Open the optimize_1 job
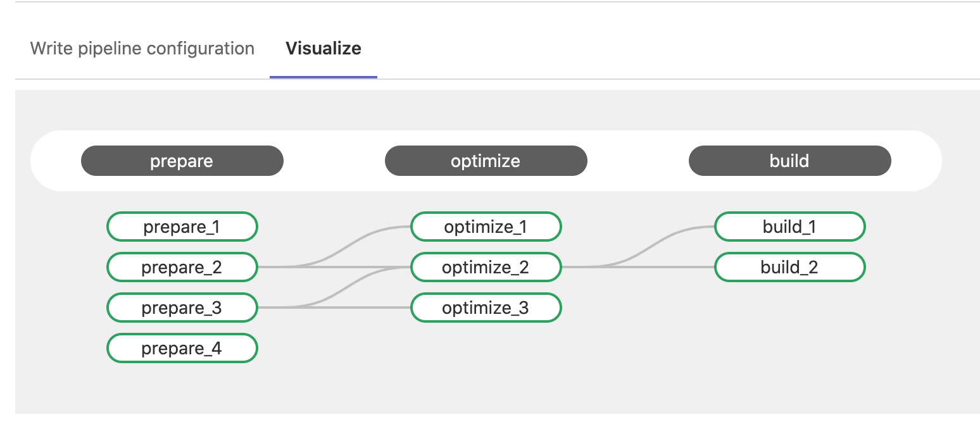The height and width of the screenshot is (429, 980). pyautogui.click(x=486, y=227)
